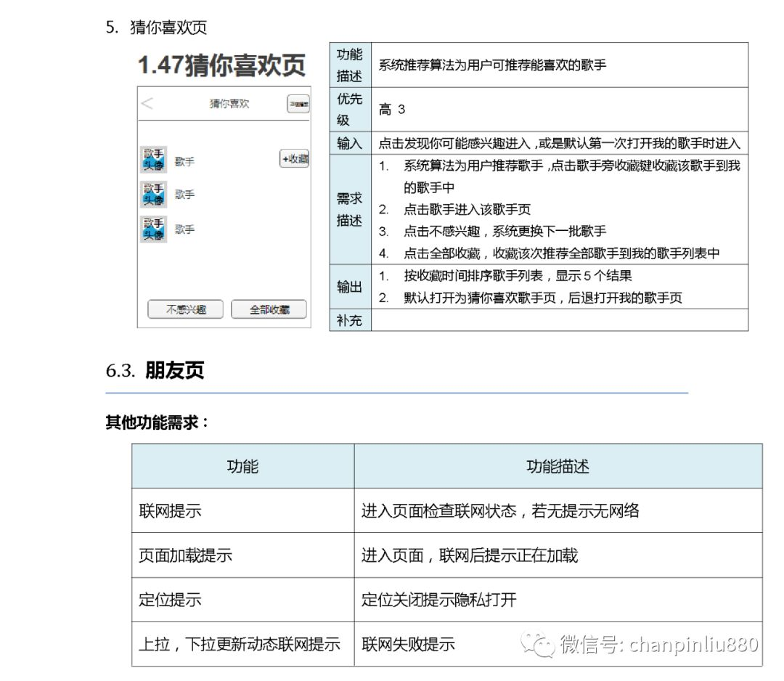Click requirement 4 about 点击全部收藏

(561, 253)
